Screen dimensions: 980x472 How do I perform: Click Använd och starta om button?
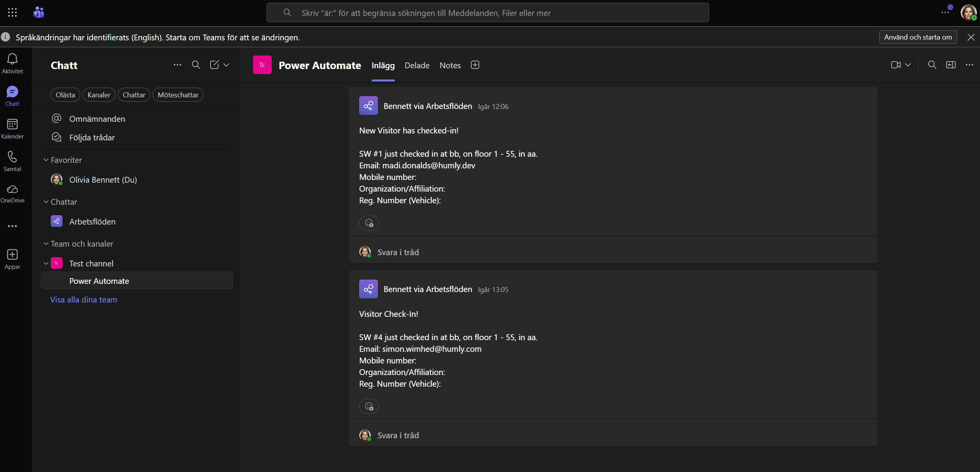coord(918,37)
